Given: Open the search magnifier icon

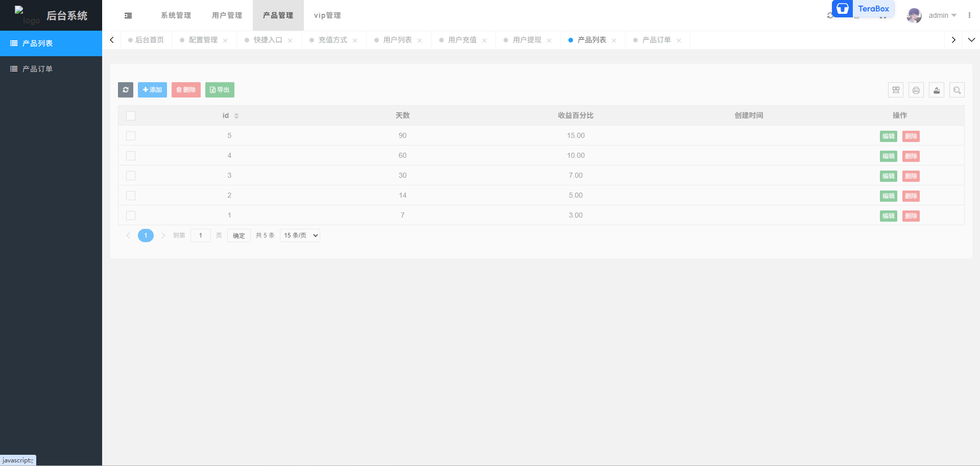Looking at the screenshot, I should [x=957, y=90].
